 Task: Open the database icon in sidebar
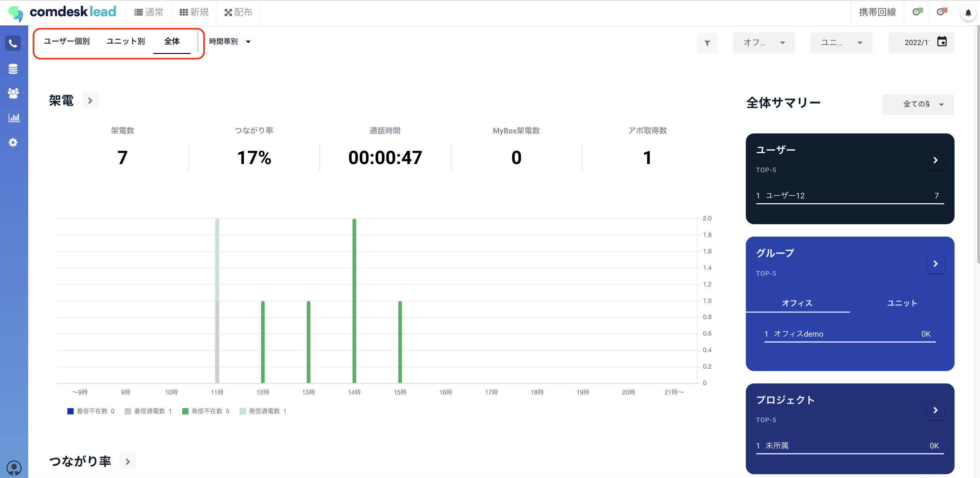click(x=13, y=69)
